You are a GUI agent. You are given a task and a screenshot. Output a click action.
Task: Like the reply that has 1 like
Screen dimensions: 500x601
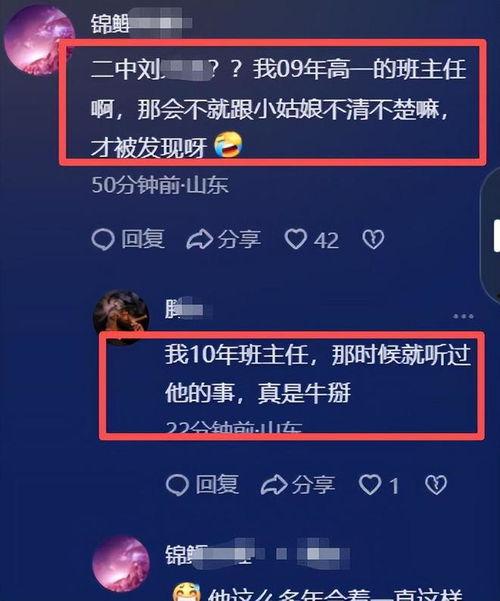click(370, 485)
